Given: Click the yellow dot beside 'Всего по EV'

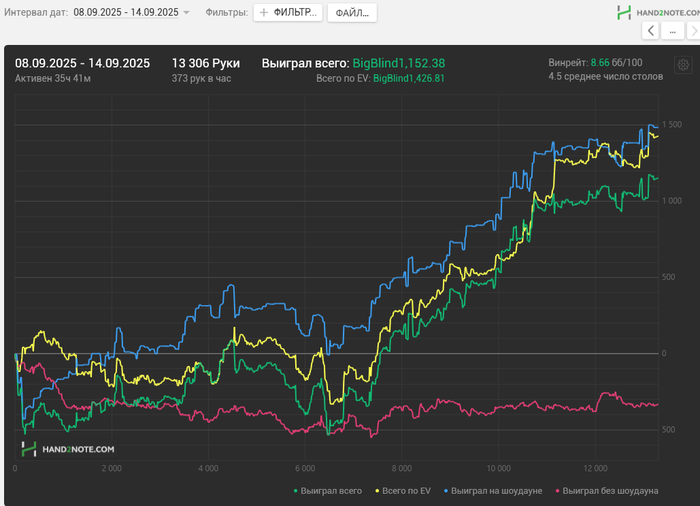Looking at the screenshot, I should coord(377,491).
